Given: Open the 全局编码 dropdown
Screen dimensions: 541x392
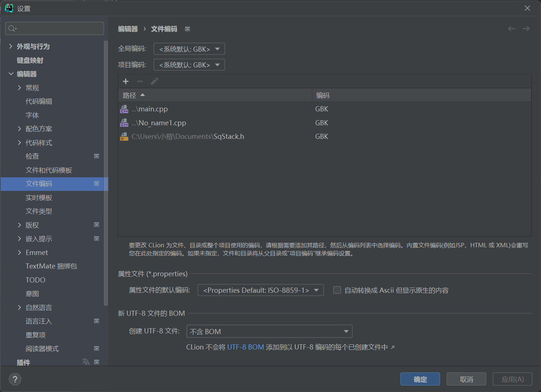Looking at the screenshot, I should (189, 49).
